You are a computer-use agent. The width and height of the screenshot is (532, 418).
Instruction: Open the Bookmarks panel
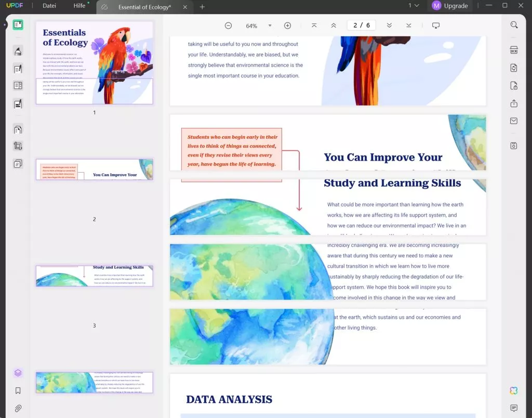coord(18,390)
